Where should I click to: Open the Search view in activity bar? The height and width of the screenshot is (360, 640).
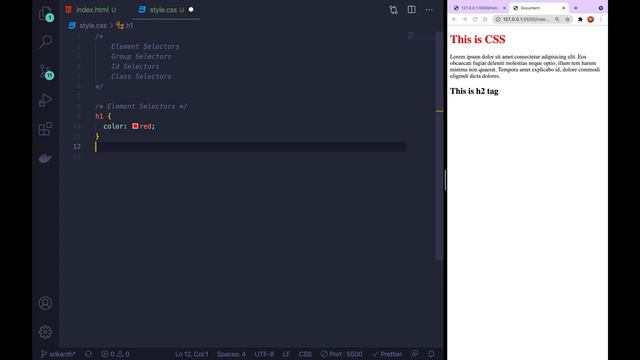[x=45, y=41]
